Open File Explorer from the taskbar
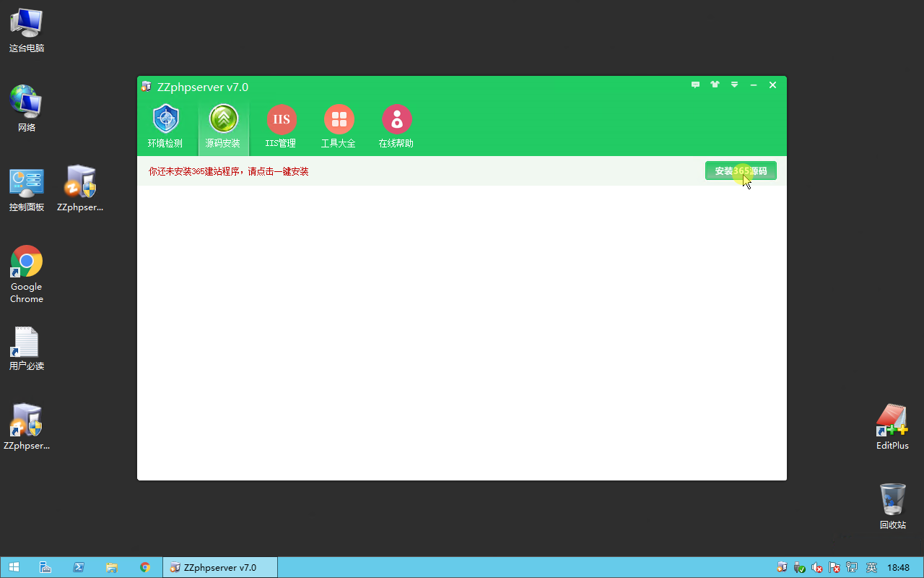Screen dimensions: 924x578 click(112, 567)
